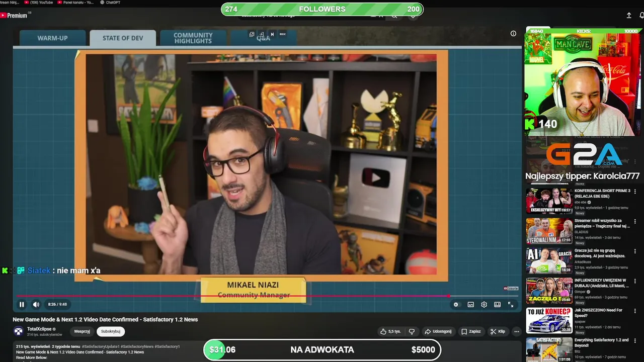Subscribe with the Subskrybuj button
The image size is (644, 362).
click(x=111, y=331)
